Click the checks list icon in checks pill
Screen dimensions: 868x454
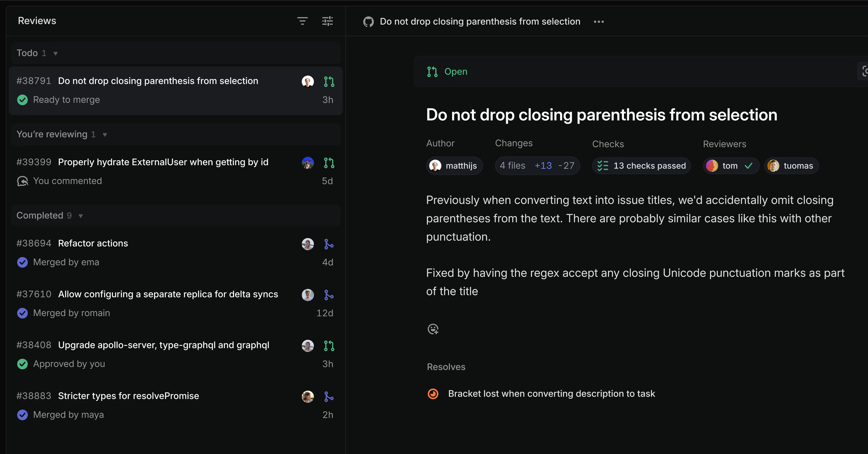click(603, 166)
